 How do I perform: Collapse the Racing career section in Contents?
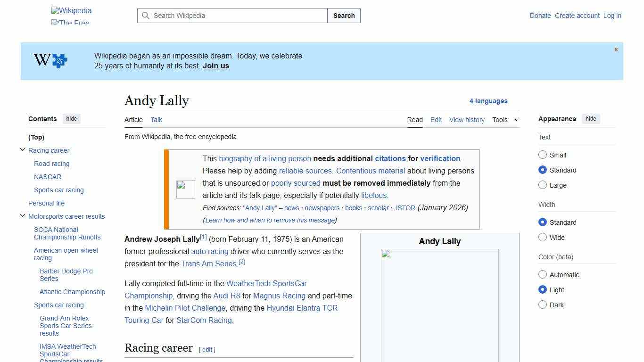pos(23,149)
